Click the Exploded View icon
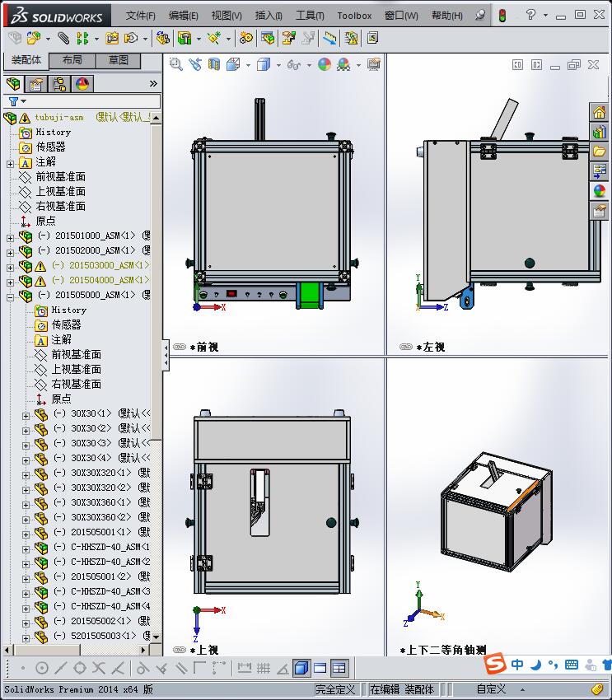Image resolution: width=612 pixels, height=700 pixels. click(x=289, y=39)
